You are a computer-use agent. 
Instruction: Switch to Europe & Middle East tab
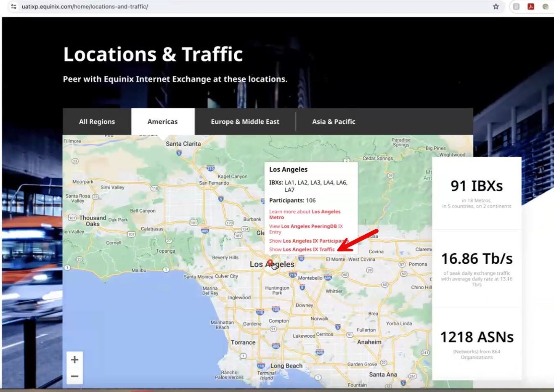(245, 122)
